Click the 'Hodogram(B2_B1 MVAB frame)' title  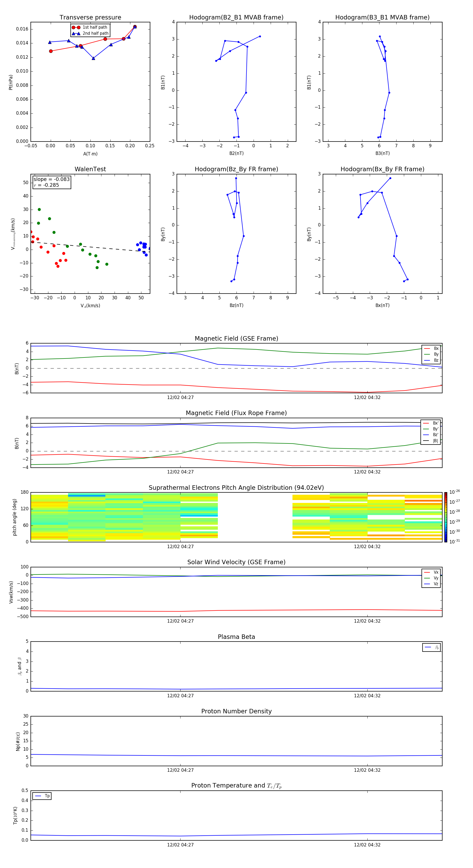pyautogui.click(x=236, y=18)
